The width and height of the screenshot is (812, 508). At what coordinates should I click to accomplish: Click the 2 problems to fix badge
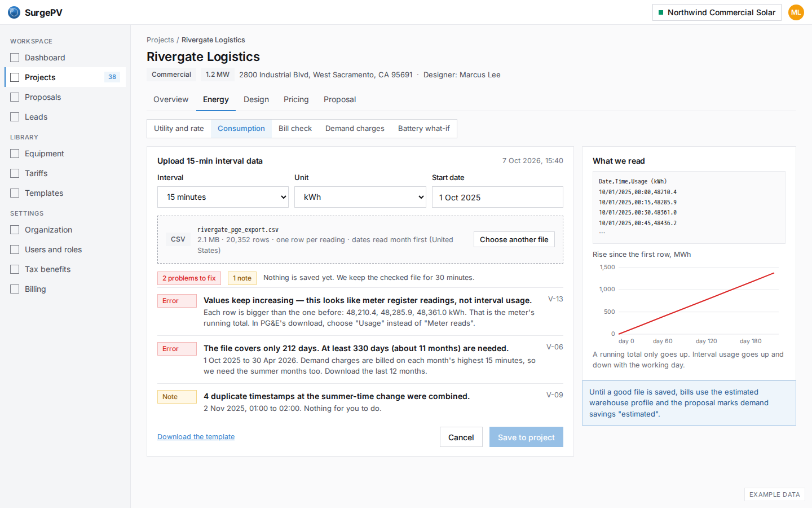(189, 278)
